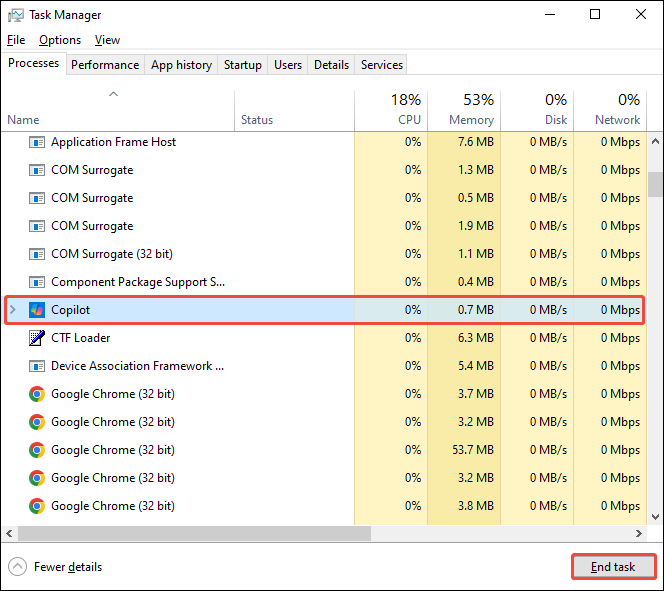The image size is (664, 591).
Task: Click the vertical scrollbar thumb
Action: [x=656, y=184]
